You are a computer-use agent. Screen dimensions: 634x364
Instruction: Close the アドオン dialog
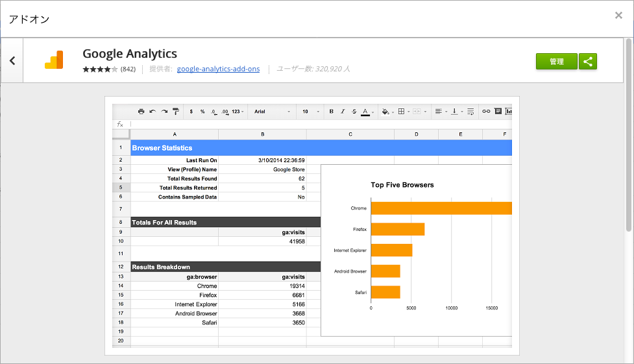coord(618,16)
